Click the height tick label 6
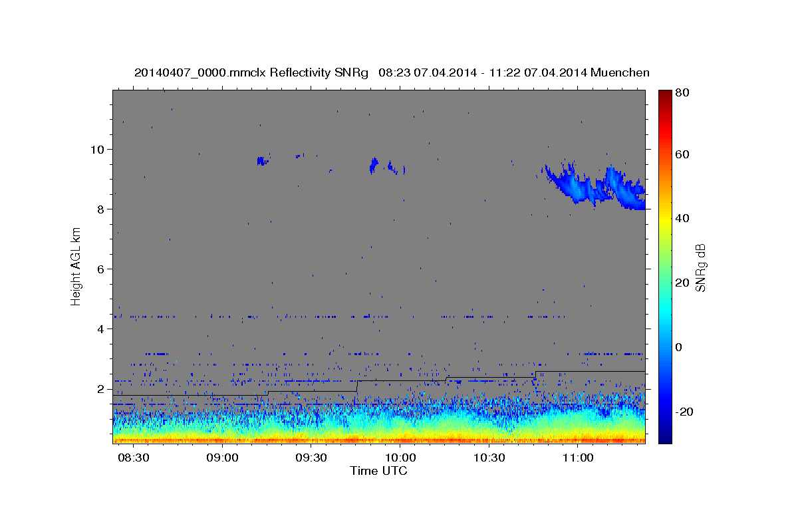 coord(102,269)
